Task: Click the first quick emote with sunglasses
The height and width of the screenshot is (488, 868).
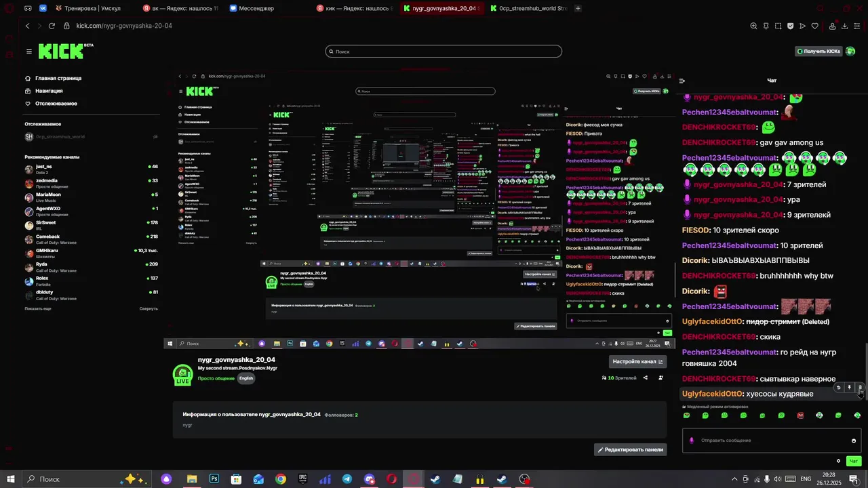Action: click(686, 415)
